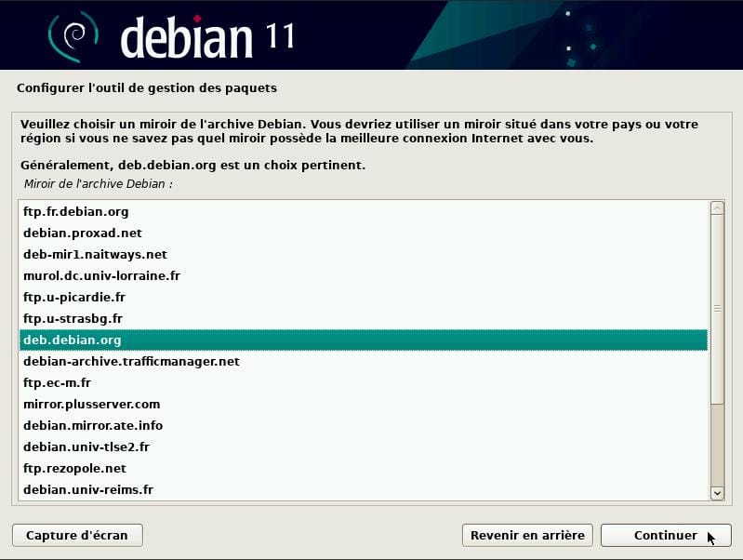Select debian.proxad.net mirror
Viewport: 743px width, 560px height.
coord(364,233)
